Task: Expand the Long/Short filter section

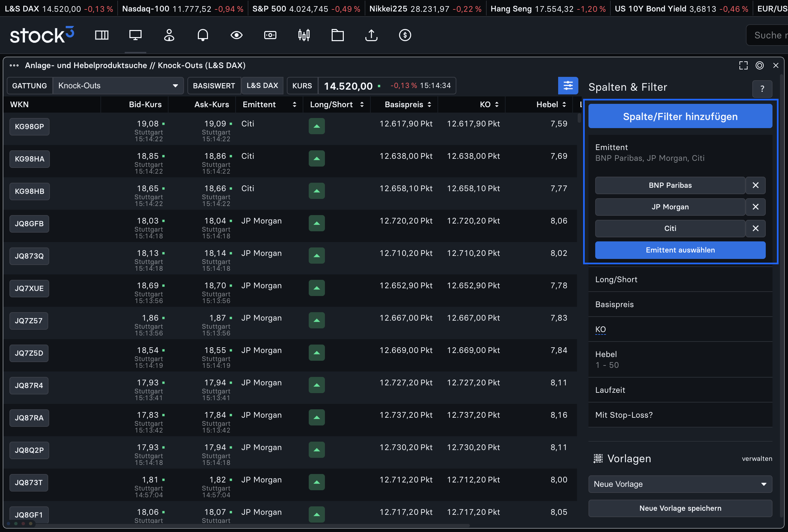Action: click(x=680, y=279)
